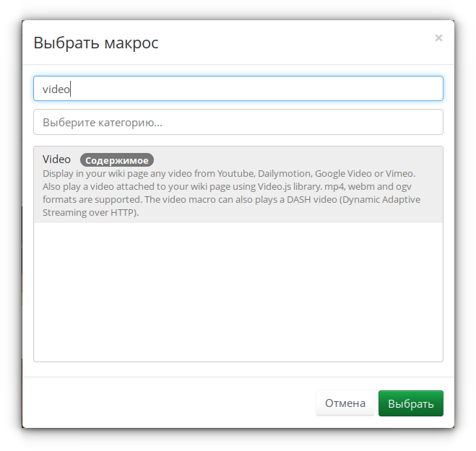Screen dimensions: 476x451
Task: Click the blank header space beside title
Action: pyautogui.click(x=289, y=43)
